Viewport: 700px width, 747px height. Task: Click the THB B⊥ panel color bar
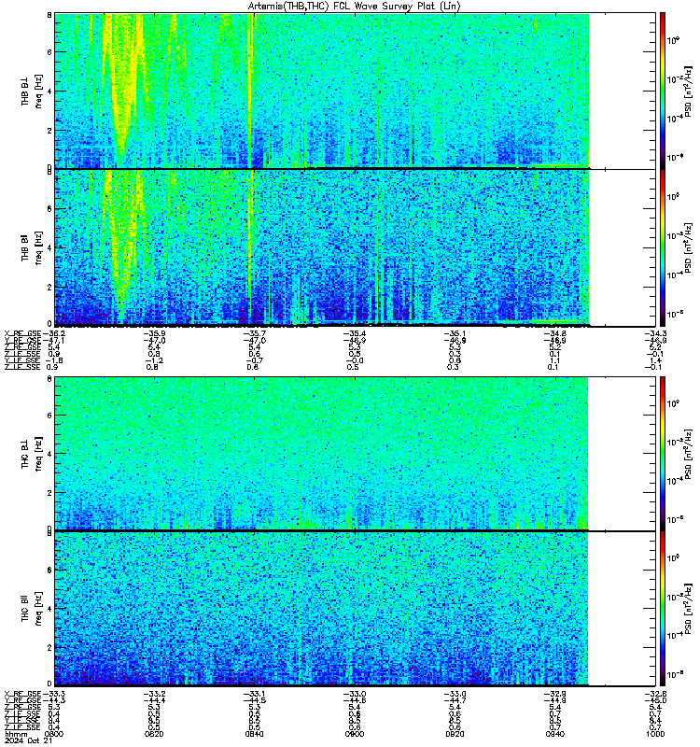pyautogui.click(x=663, y=91)
